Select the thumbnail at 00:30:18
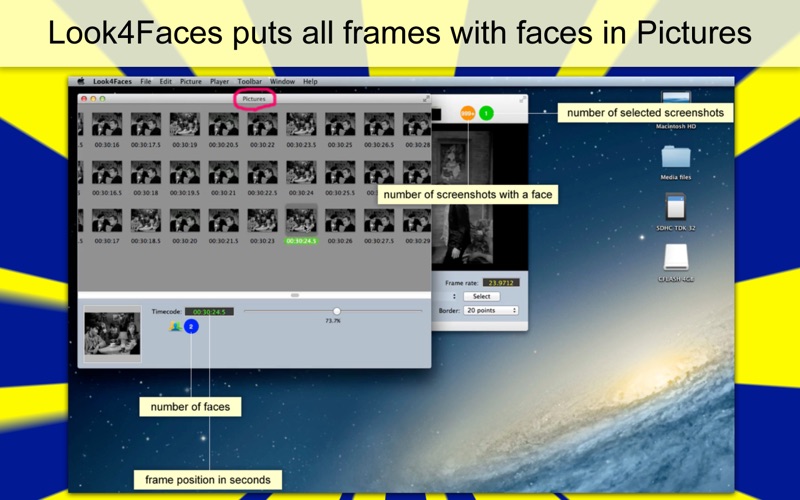This screenshot has width=800, height=500. pyautogui.click(x=145, y=172)
